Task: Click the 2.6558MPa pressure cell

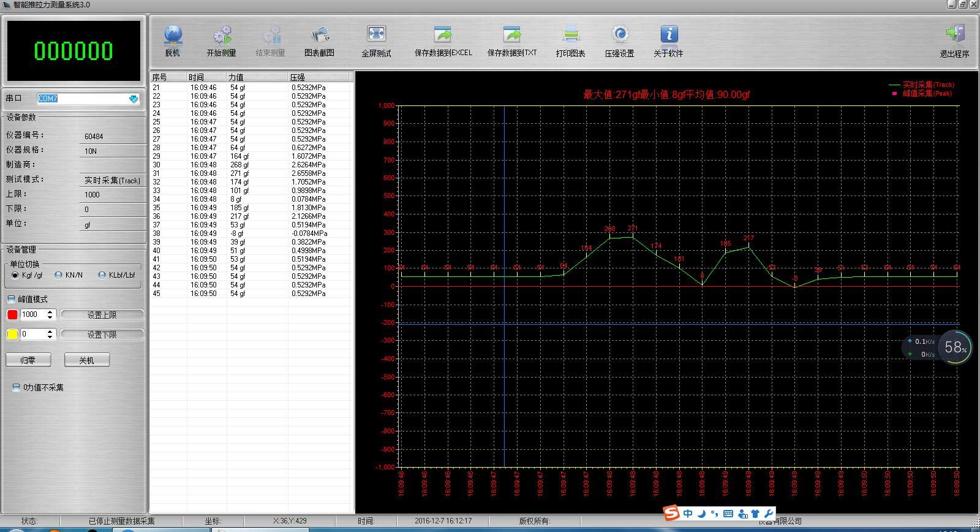Action: [x=308, y=173]
